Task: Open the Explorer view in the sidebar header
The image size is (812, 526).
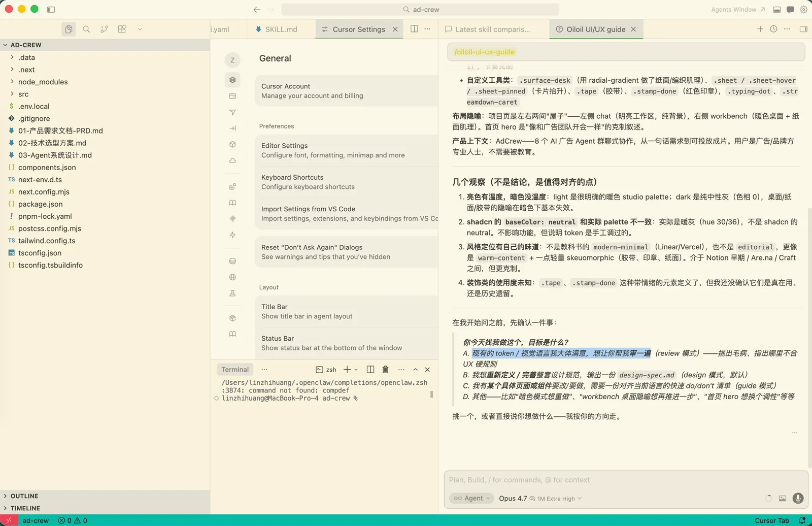Action: pos(69,29)
